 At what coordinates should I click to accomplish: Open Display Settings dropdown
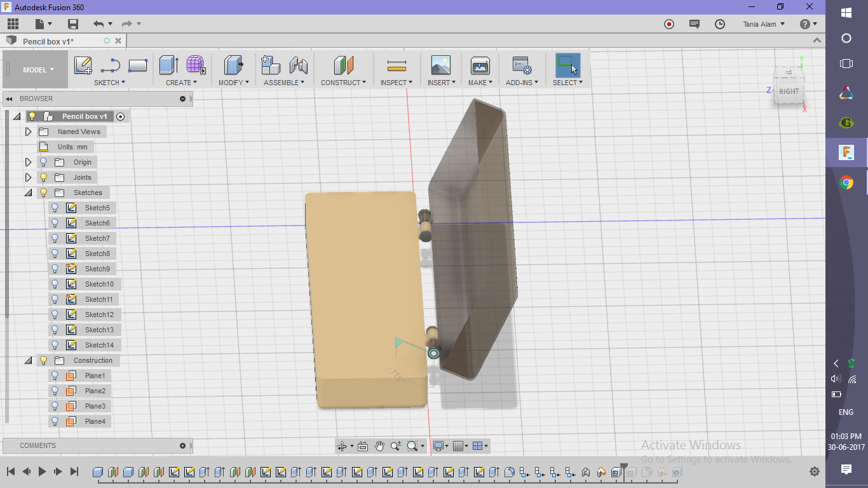click(440, 446)
